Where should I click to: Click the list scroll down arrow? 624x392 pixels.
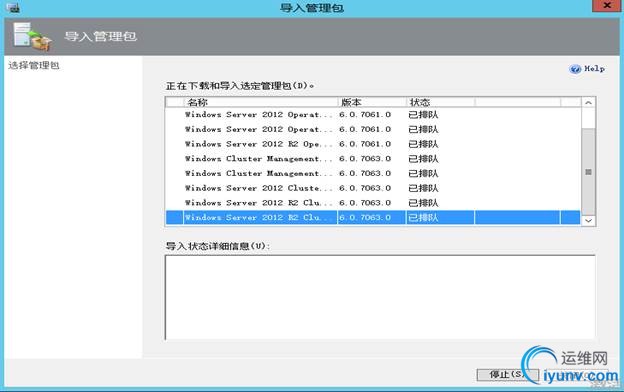point(588,220)
